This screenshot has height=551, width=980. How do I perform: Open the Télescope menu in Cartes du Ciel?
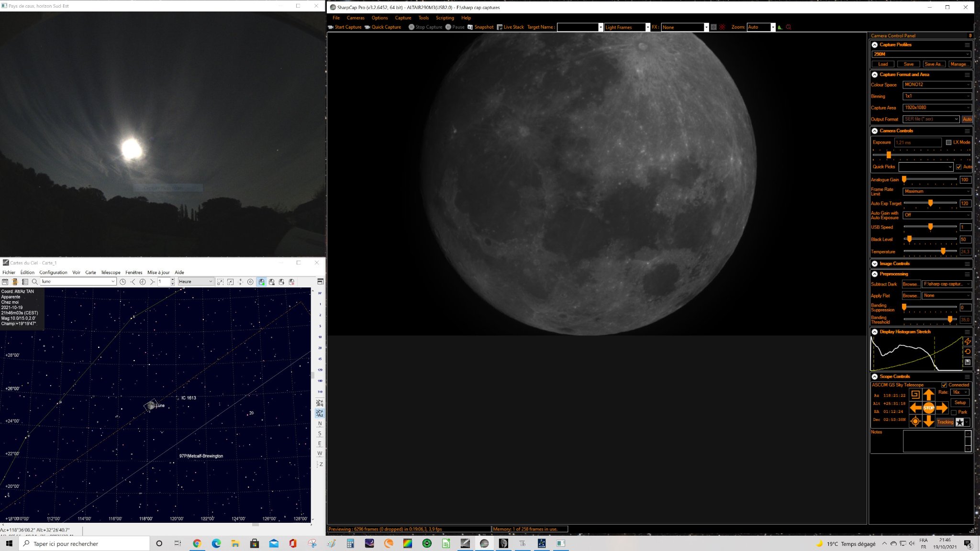coord(111,273)
